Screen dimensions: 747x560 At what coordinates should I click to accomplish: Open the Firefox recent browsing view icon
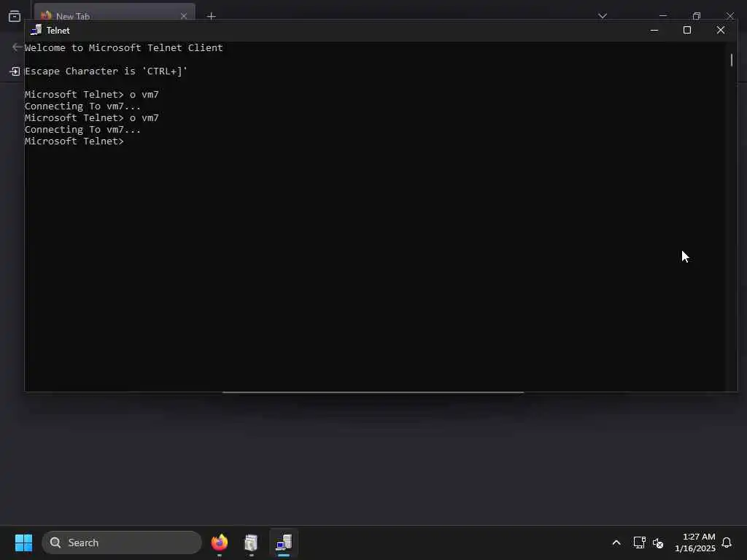point(15,16)
